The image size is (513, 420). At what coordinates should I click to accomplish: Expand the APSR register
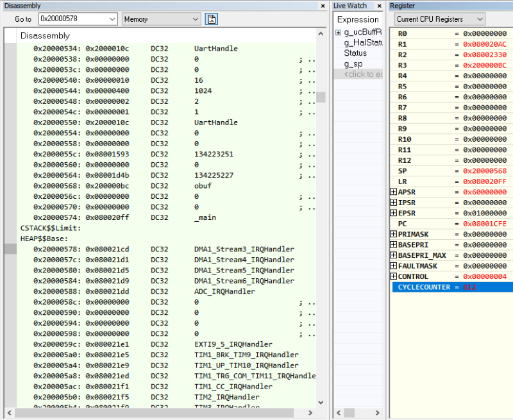(x=392, y=192)
